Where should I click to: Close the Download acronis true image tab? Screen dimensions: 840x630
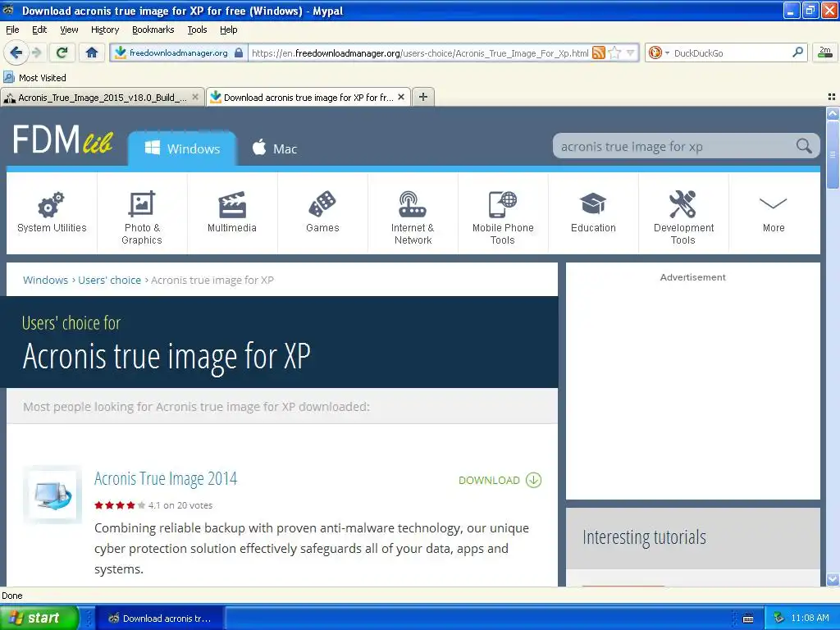pos(401,97)
